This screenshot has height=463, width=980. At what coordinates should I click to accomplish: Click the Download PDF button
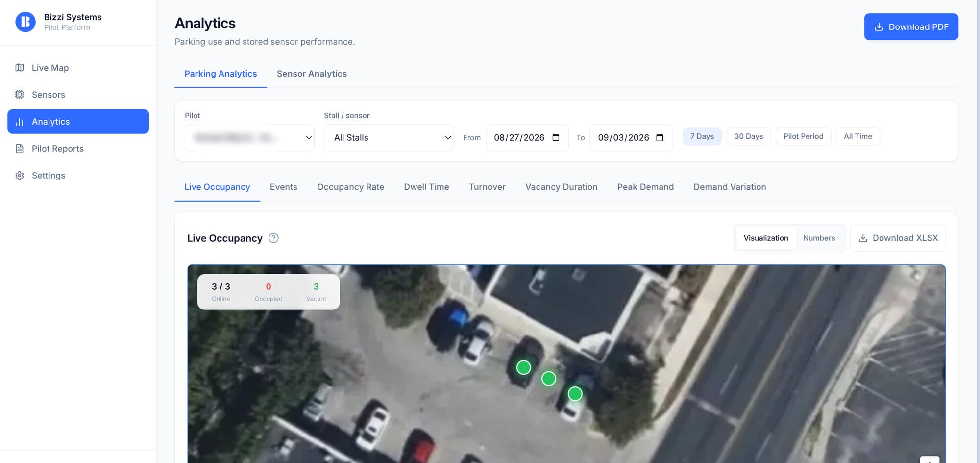911,27
